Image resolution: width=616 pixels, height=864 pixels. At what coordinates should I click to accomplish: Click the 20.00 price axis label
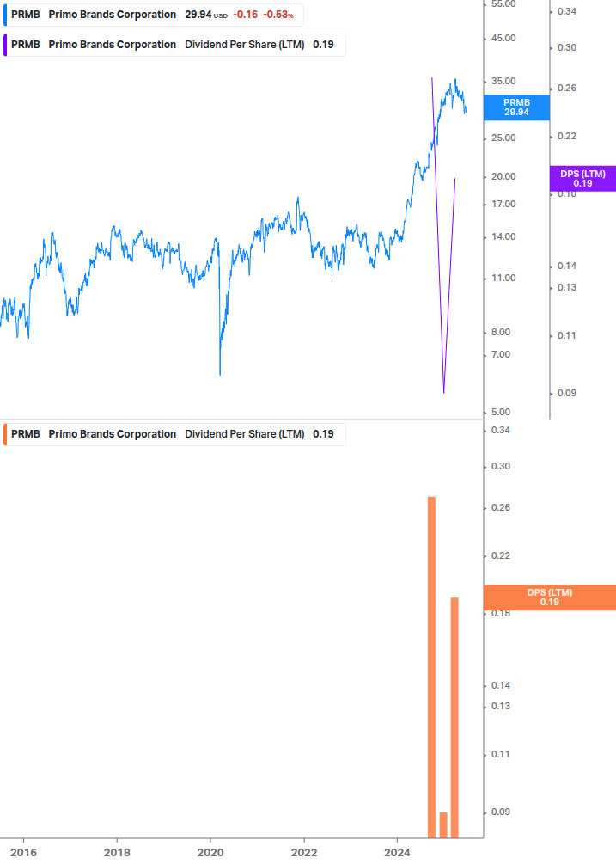pos(503,176)
